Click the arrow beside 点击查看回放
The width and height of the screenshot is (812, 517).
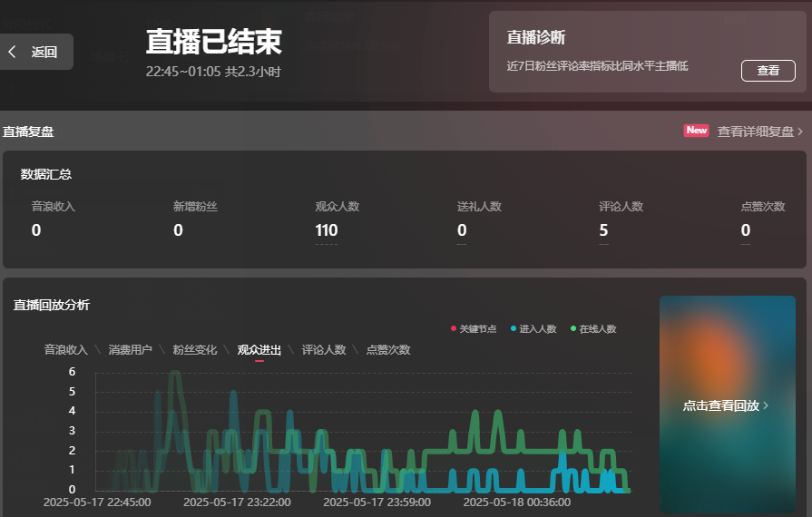coord(766,405)
